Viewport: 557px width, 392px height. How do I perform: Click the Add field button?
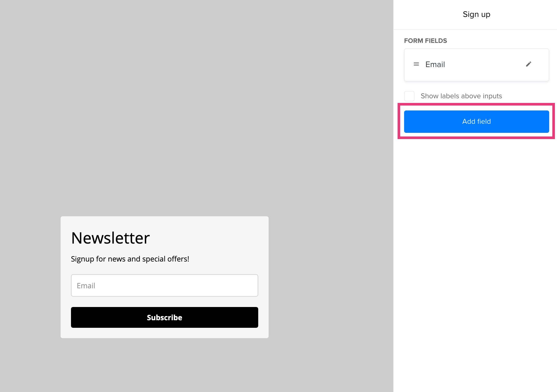pyautogui.click(x=476, y=122)
